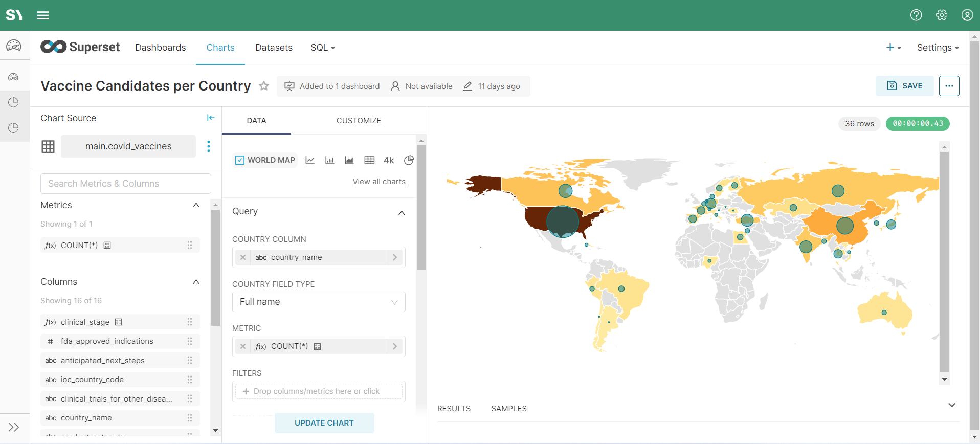Viewport: 980px width, 444px height.
Task: Open the help icon in the top bar
Action: [x=916, y=15]
